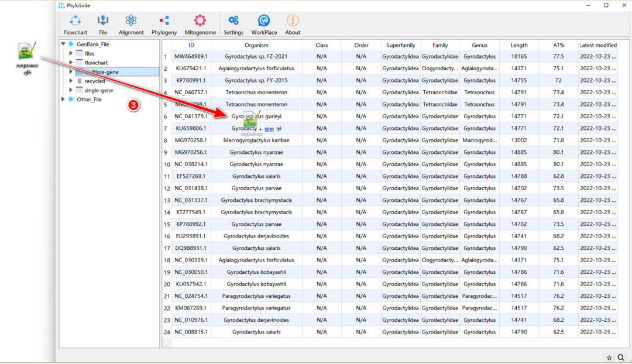Select the files folder in tree
This screenshot has height=364, width=632.
pos(90,53)
